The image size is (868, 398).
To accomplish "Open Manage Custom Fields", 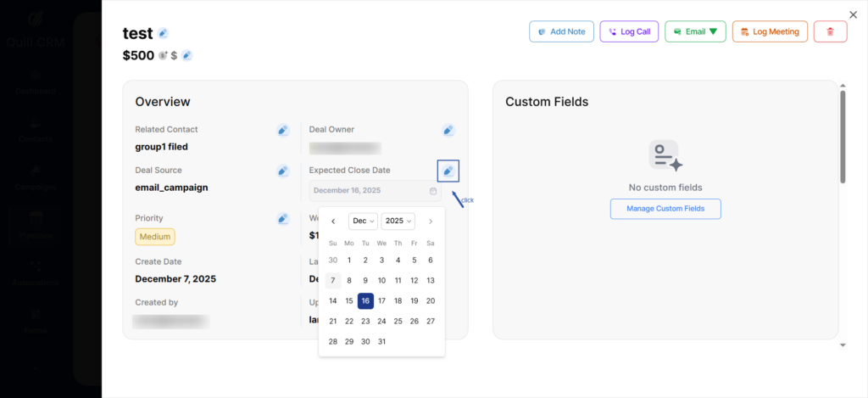I will [x=665, y=209].
